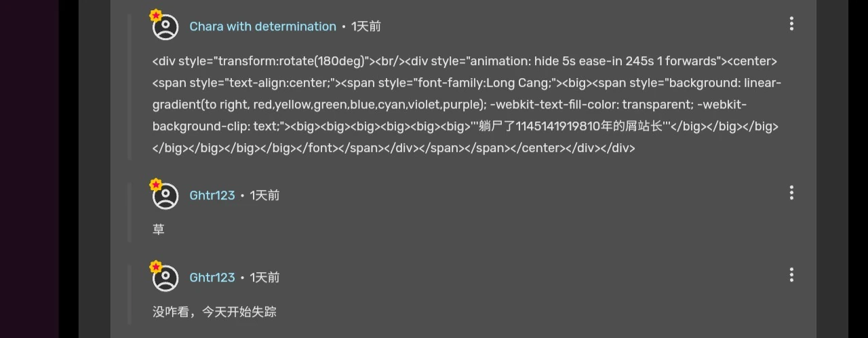Viewport: 868px width, 338px height.
Task: Click the avatar beside the '没咋看' comment
Action: pyautogui.click(x=165, y=278)
